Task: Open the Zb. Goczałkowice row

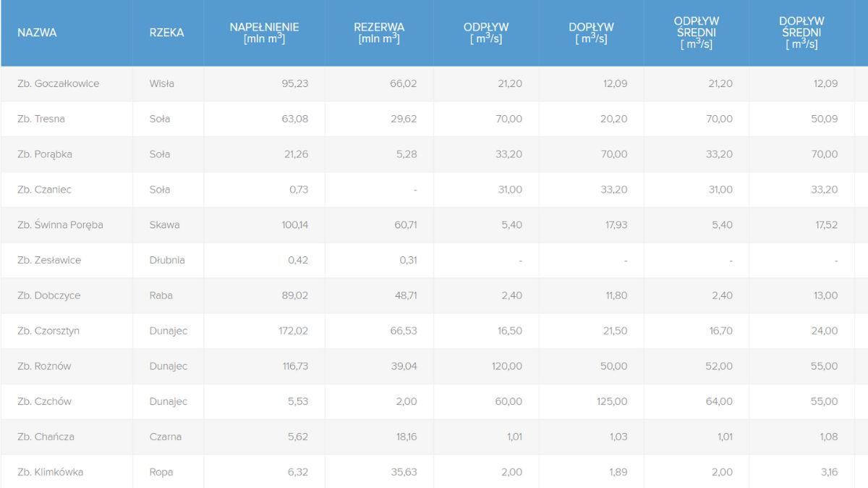Action: point(58,83)
